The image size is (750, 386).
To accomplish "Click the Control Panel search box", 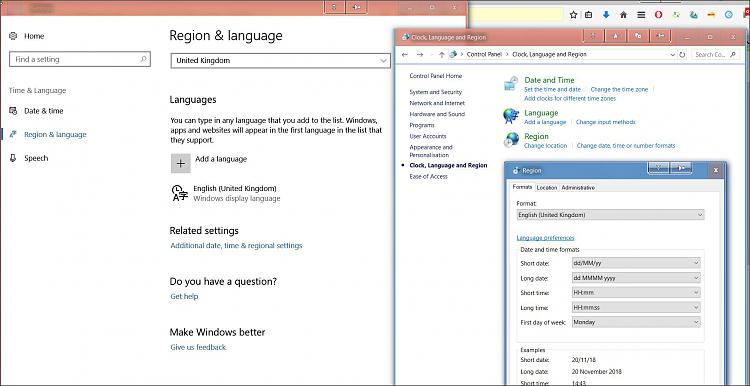I will point(716,55).
